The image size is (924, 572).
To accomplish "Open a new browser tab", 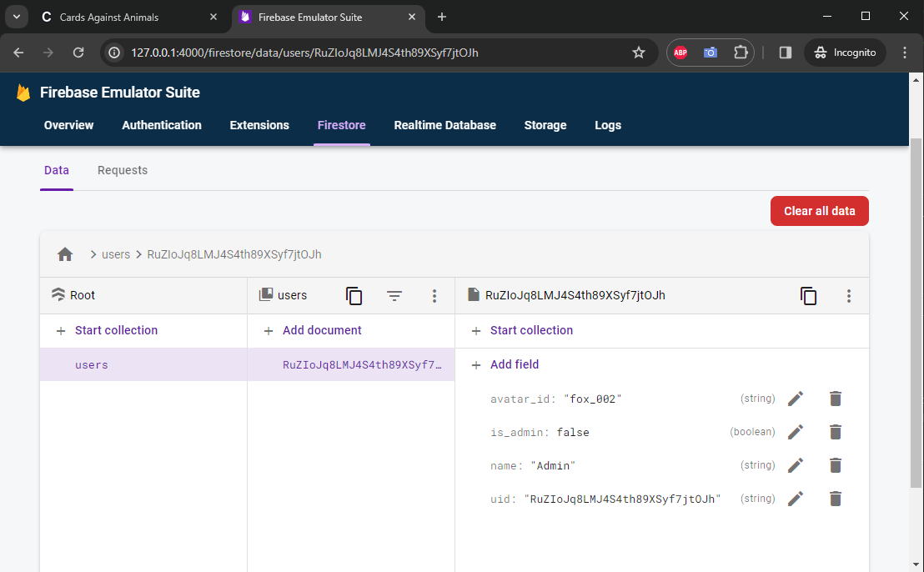I will [442, 17].
